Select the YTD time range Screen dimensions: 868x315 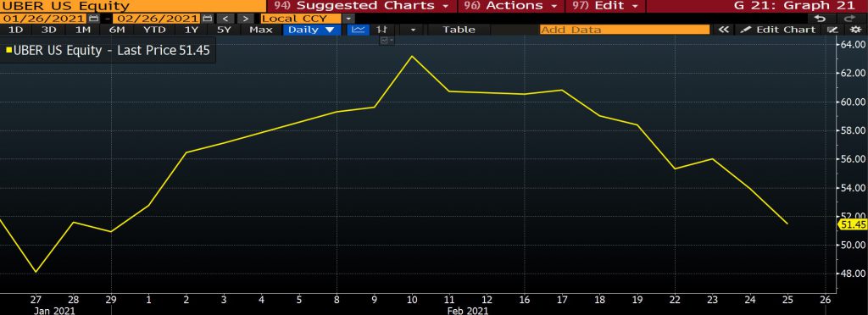154,30
